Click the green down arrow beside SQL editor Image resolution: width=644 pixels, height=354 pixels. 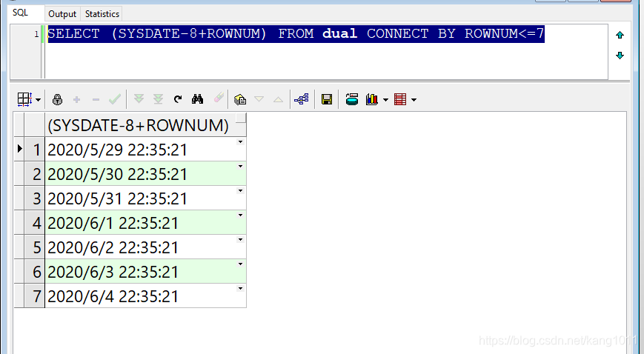[620, 55]
